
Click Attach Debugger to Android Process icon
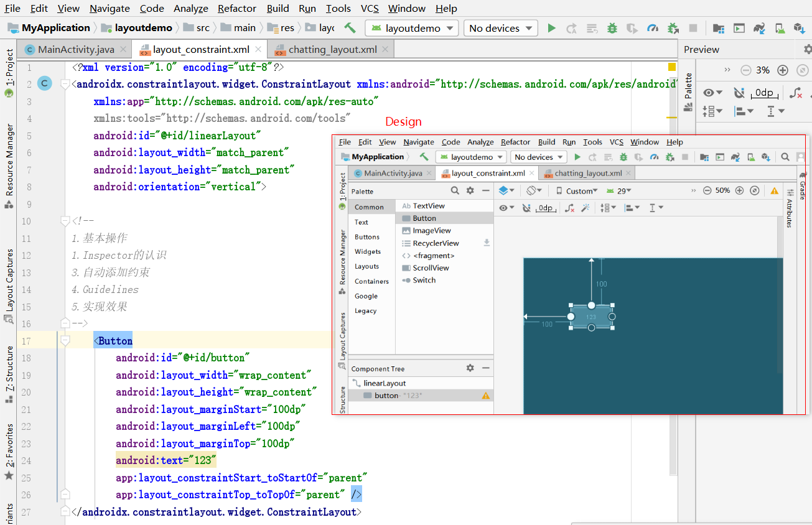tap(673, 28)
